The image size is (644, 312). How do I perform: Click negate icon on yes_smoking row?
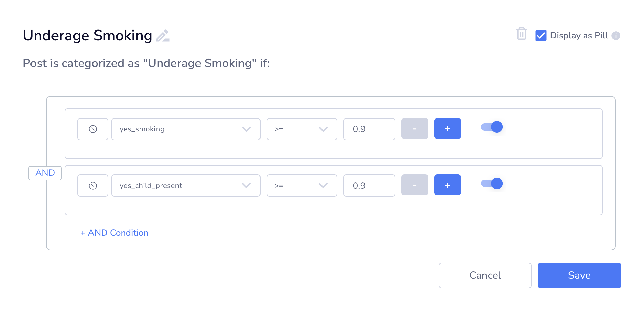click(x=93, y=129)
